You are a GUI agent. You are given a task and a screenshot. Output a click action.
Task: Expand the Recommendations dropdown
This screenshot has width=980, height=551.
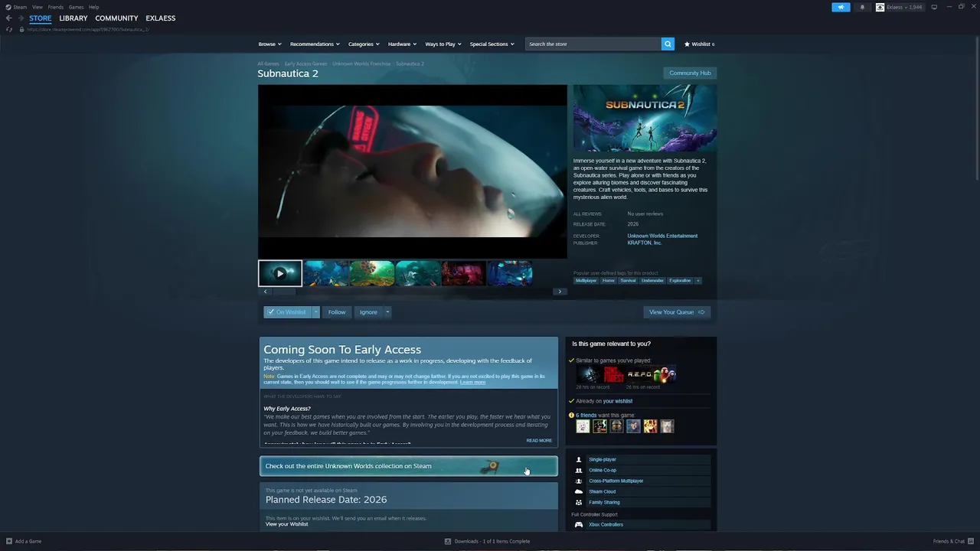click(315, 44)
